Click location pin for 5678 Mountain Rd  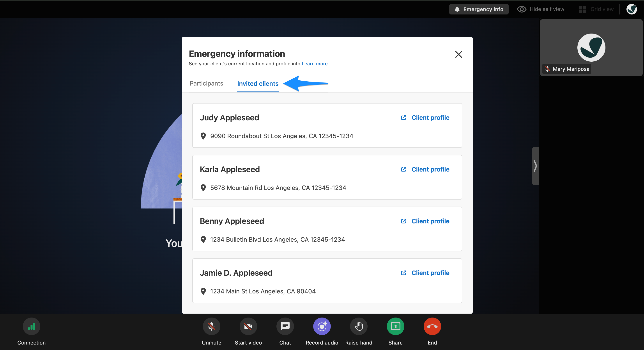[x=203, y=188]
